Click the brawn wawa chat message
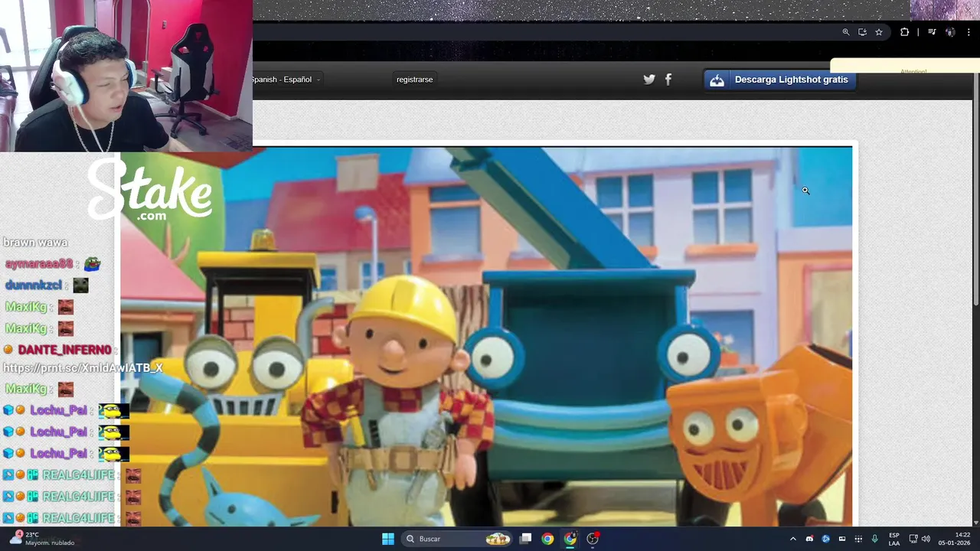Screen dimensions: 980x551 click(x=35, y=243)
